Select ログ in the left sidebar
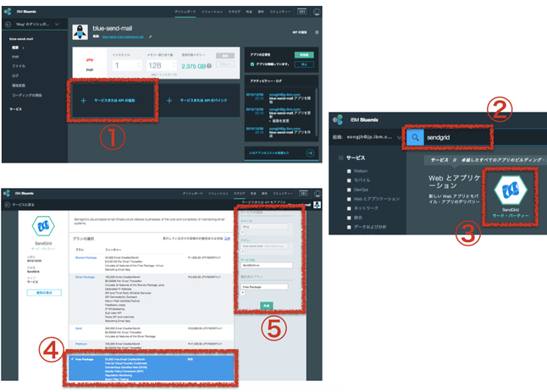The height and width of the screenshot is (392, 547). click(15, 75)
